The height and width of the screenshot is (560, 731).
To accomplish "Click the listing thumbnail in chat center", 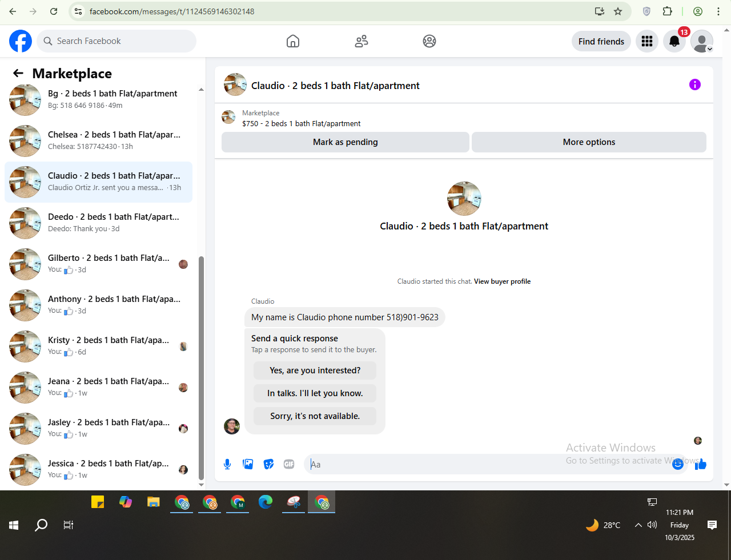I will (x=464, y=199).
